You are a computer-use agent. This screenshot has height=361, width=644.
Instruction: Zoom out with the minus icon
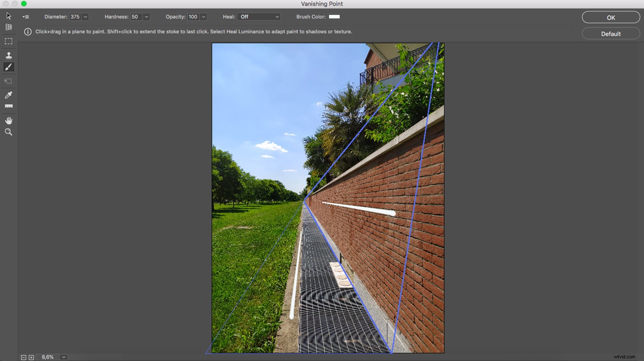[24, 357]
